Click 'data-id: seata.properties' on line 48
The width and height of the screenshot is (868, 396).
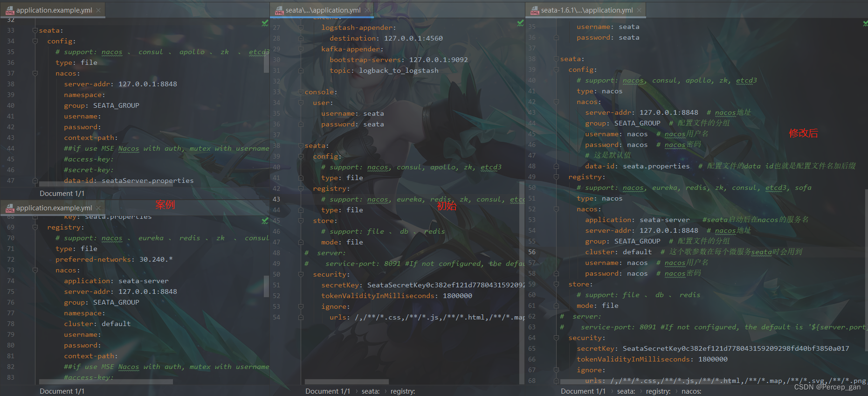coord(637,166)
